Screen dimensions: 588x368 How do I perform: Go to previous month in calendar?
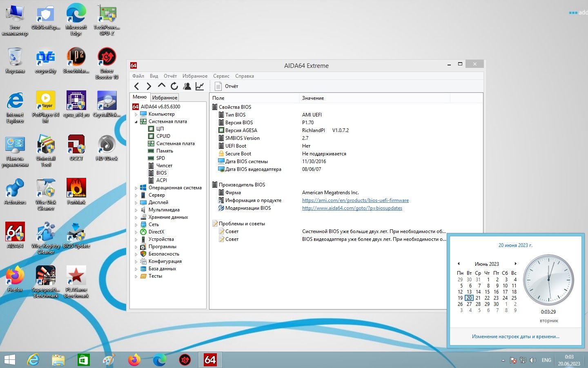(x=459, y=264)
